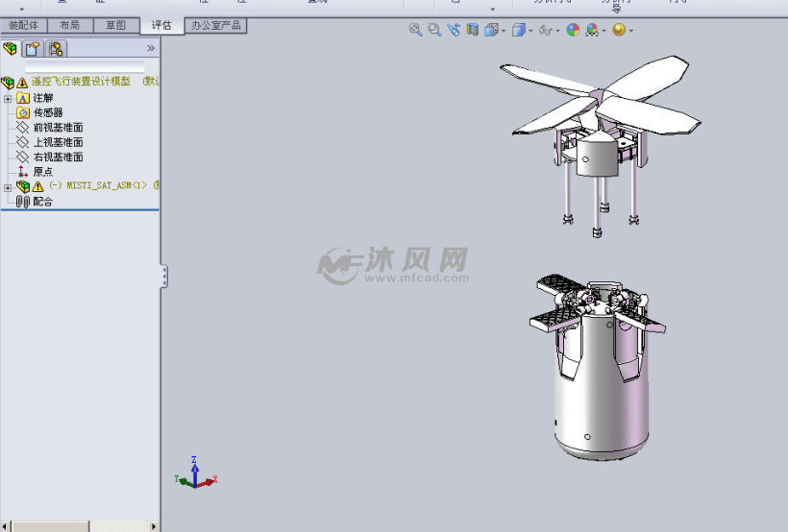788x532 pixels.
Task: Open the ConfigurationManager tab icon
Action: (56, 49)
